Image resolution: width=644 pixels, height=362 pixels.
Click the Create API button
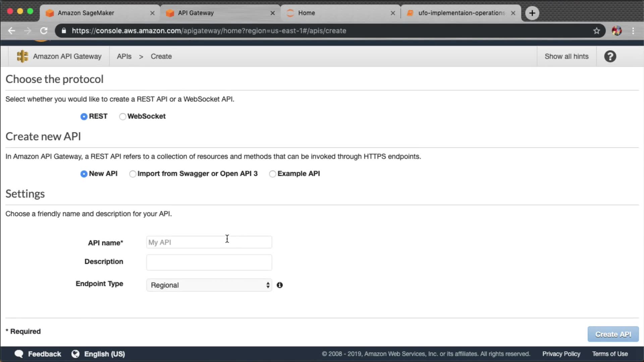tap(613, 334)
